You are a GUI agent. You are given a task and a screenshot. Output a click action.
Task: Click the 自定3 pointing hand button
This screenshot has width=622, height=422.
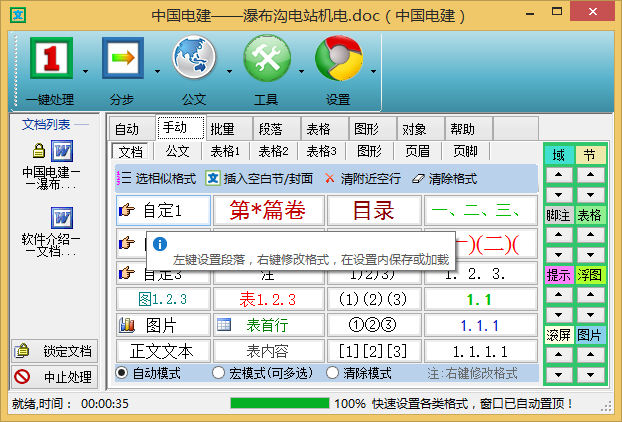point(163,274)
